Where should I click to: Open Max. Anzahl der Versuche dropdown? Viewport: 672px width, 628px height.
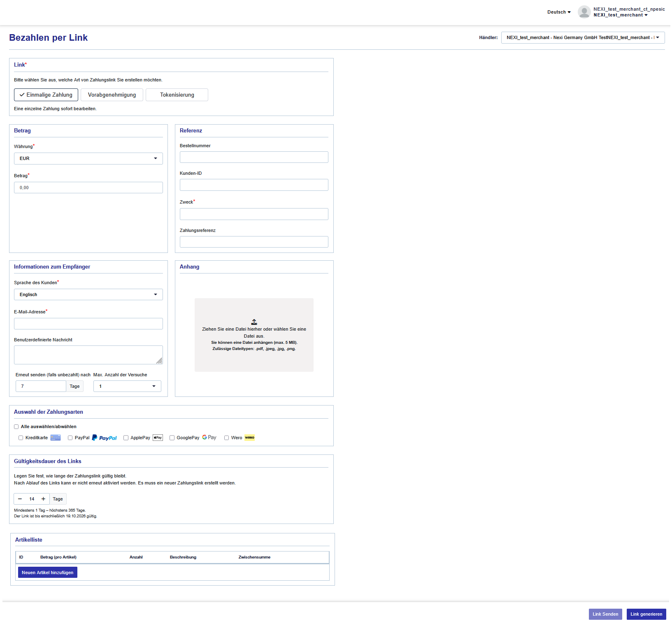pos(127,386)
